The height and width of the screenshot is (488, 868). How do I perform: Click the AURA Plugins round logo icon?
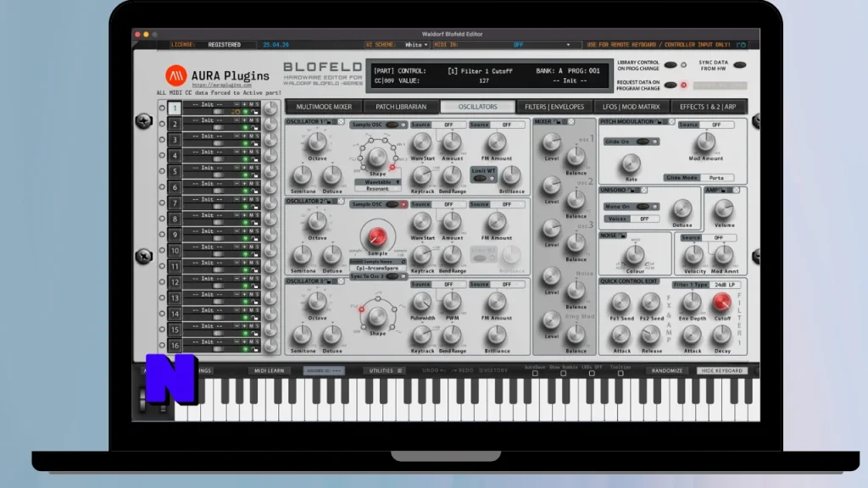click(176, 75)
